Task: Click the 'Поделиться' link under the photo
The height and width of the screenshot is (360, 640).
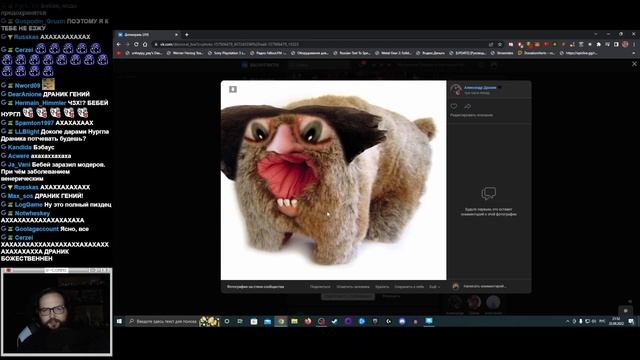Action: [x=320, y=287]
